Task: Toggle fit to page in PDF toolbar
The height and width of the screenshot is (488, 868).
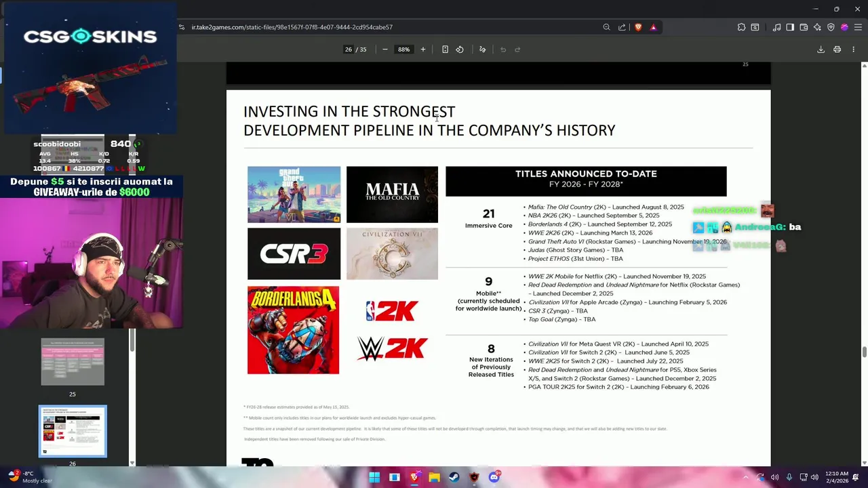Action: (x=445, y=49)
